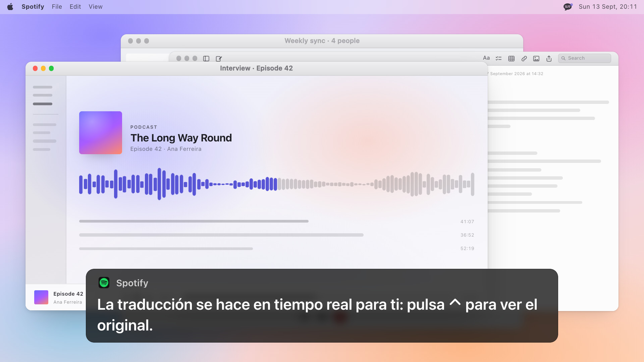Insert a table in Notes toolbar
Image resolution: width=644 pixels, height=362 pixels.
(x=512, y=58)
